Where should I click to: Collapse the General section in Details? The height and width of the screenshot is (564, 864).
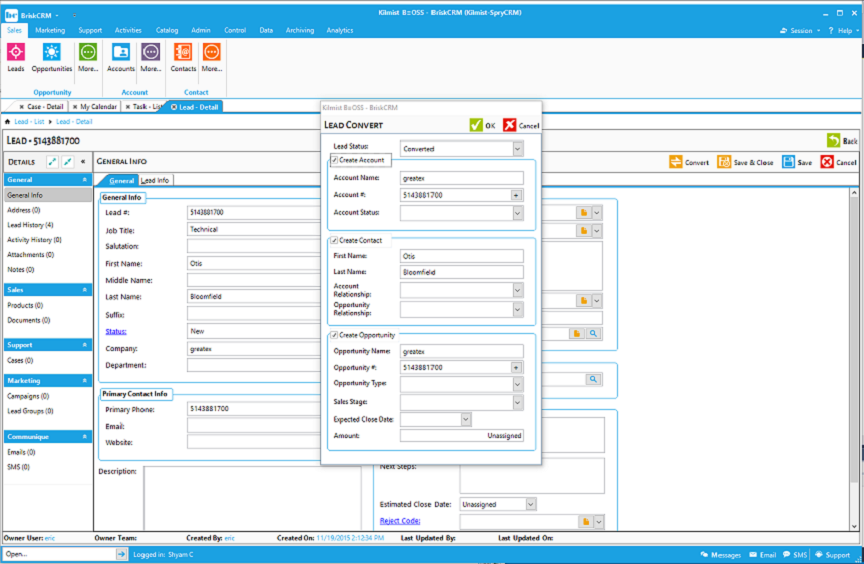pos(84,180)
